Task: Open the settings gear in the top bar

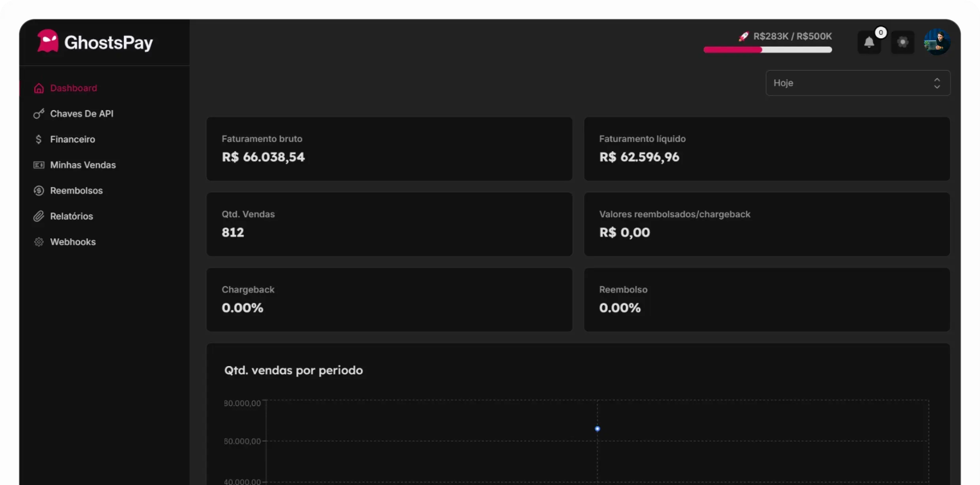Action: tap(903, 42)
